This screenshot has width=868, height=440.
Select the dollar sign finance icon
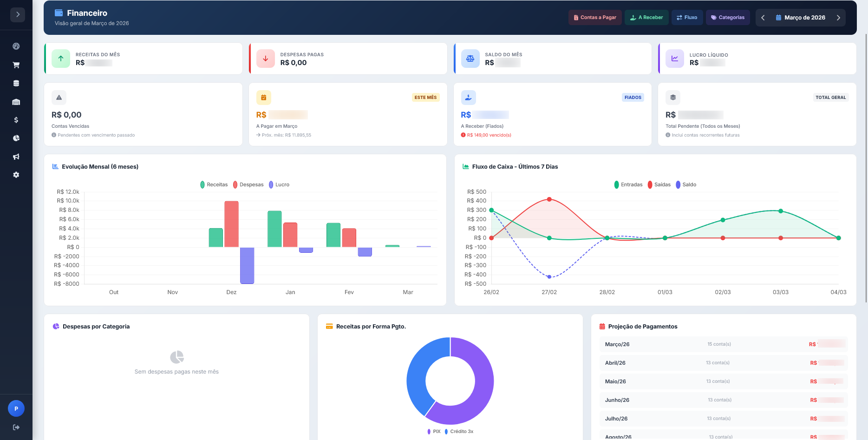point(16,120)
